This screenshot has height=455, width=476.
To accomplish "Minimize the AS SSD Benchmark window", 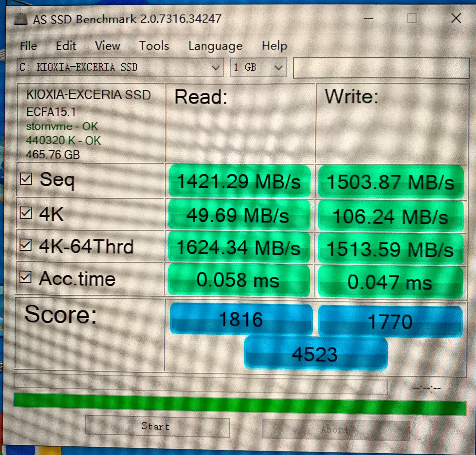I will click(368, 18).
